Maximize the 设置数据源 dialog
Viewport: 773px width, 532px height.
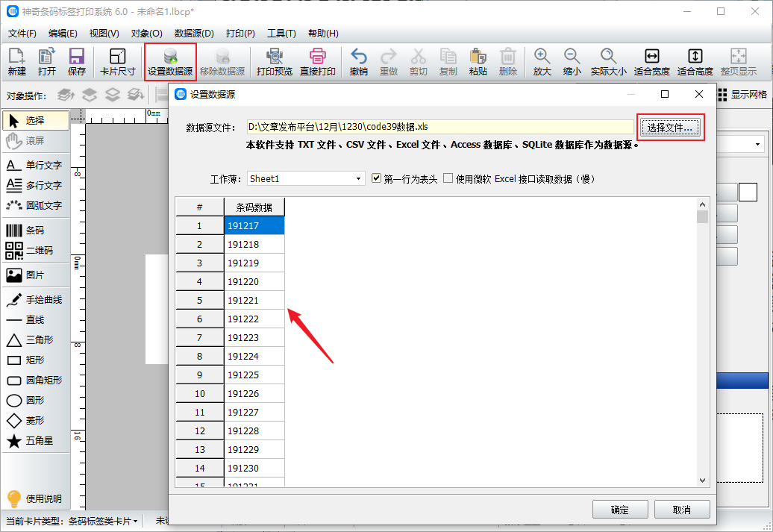click(x=665, y=94)
